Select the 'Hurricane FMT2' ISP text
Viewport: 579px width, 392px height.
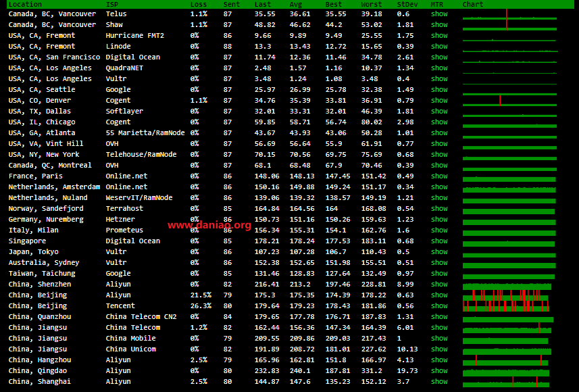pos(134,35)
